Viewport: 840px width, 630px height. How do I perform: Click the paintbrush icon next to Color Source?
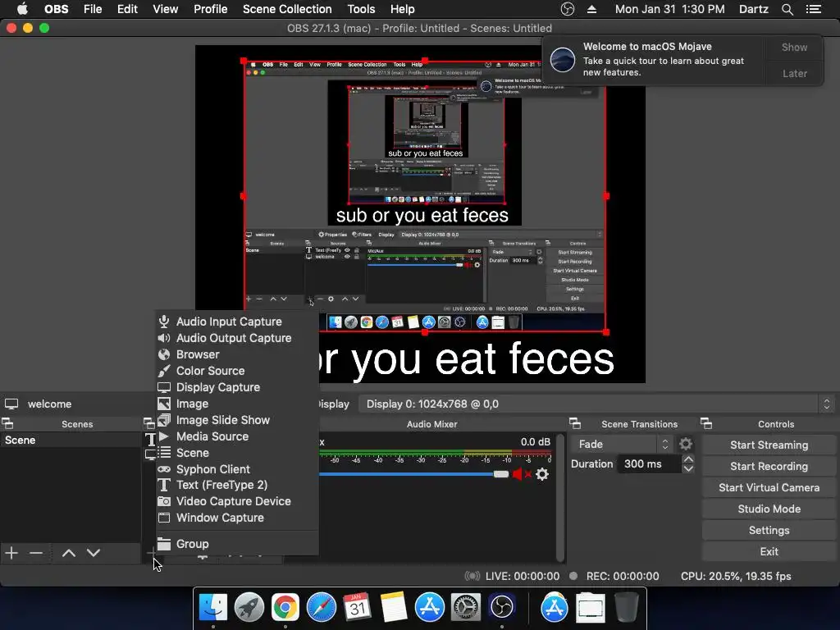click(164, 371)
